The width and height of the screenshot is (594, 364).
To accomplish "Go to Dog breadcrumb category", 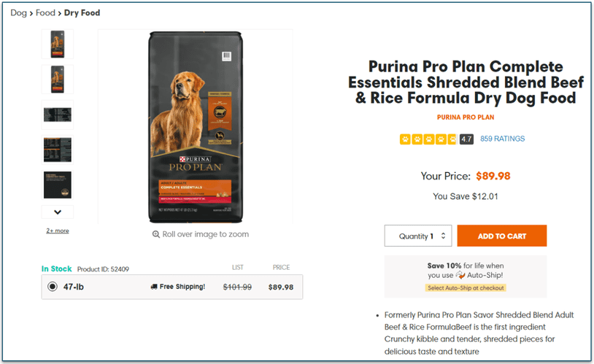I will tap(18, 12).
